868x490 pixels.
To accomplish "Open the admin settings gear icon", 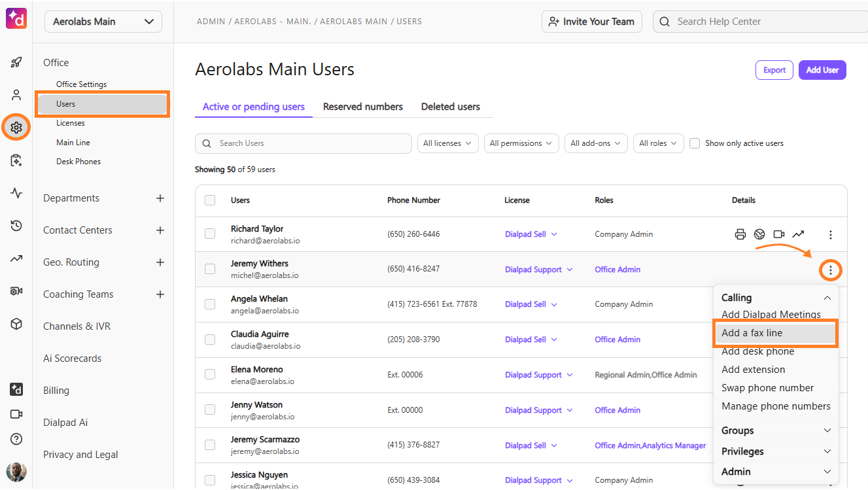I will click(x=16, y=128).
